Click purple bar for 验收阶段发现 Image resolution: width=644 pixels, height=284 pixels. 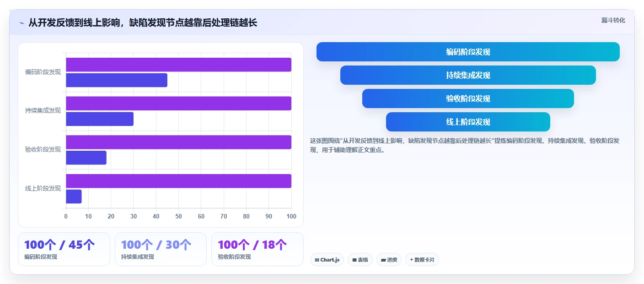[178, 142]
